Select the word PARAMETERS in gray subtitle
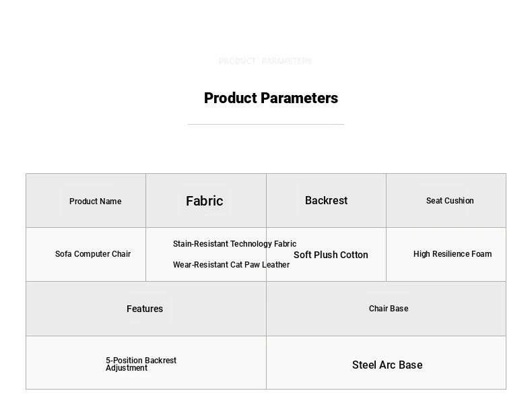 click(287, 61)
